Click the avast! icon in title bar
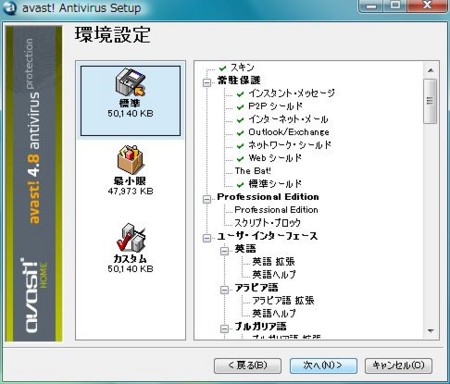 [x=9, y=7]
